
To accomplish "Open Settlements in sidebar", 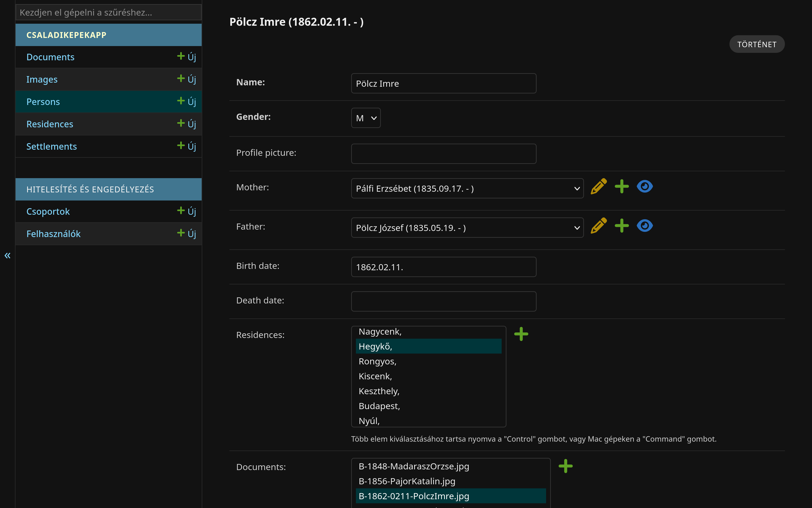I will [52, 147].
